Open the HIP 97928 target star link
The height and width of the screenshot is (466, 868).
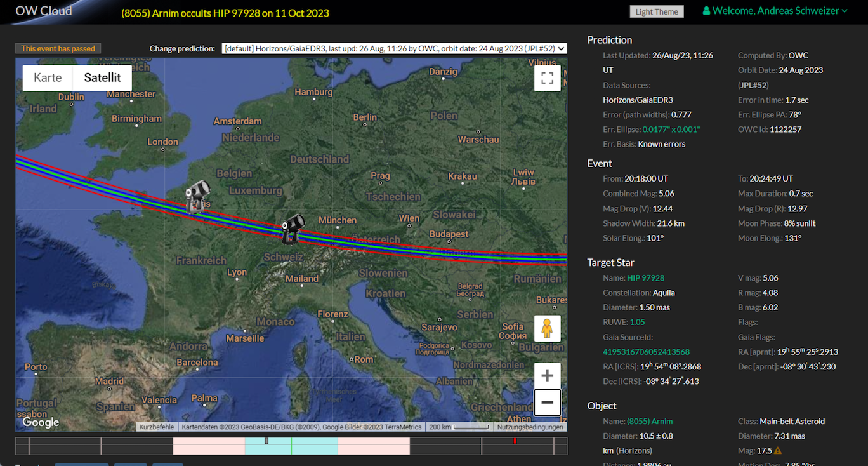pos(645,278)
